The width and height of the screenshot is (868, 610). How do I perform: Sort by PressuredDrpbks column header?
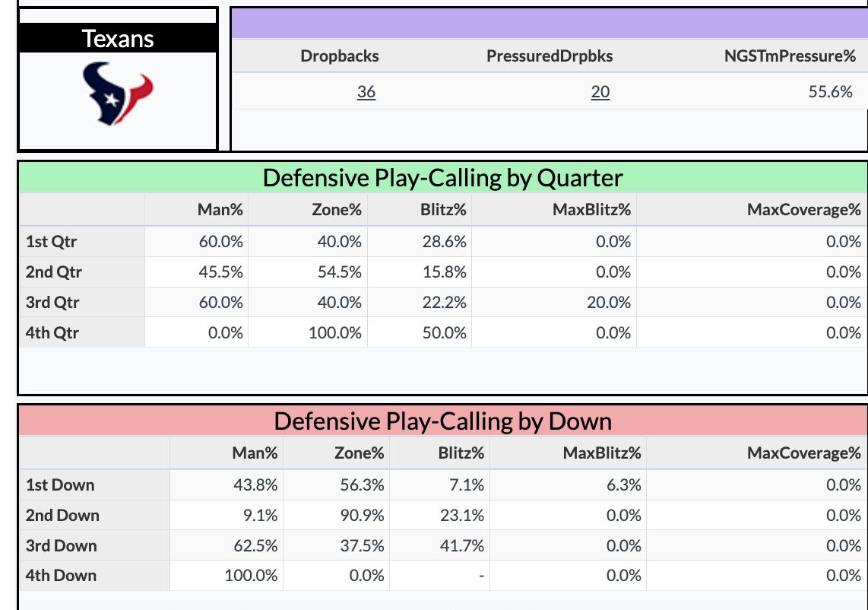(550, 56)
